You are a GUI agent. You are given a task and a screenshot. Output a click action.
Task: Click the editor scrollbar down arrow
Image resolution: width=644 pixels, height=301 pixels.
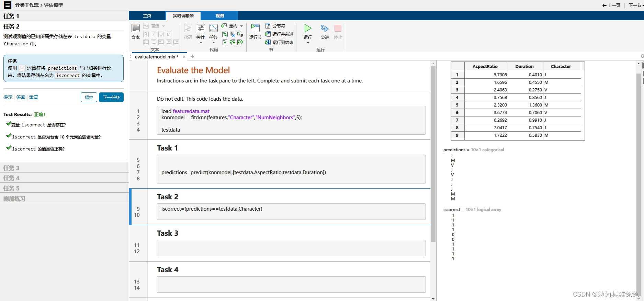click(x=433, y=299)
